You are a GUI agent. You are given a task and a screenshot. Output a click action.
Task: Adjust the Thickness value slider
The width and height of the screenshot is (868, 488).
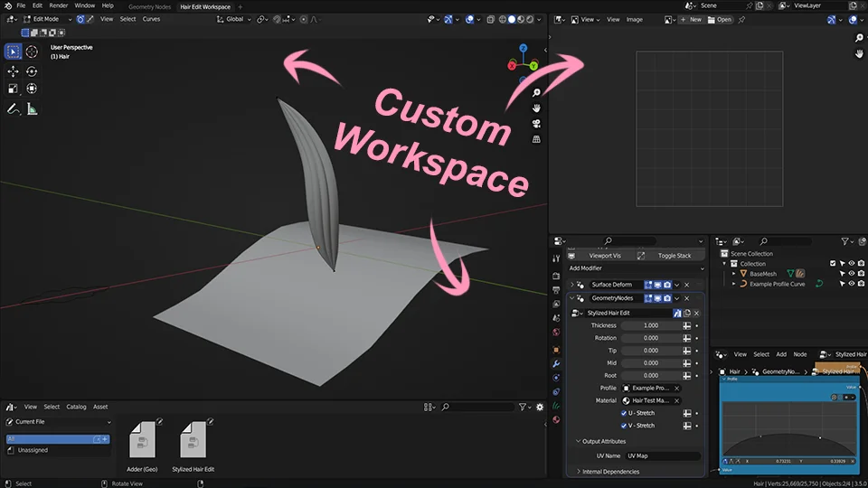[x=650, y=325]
